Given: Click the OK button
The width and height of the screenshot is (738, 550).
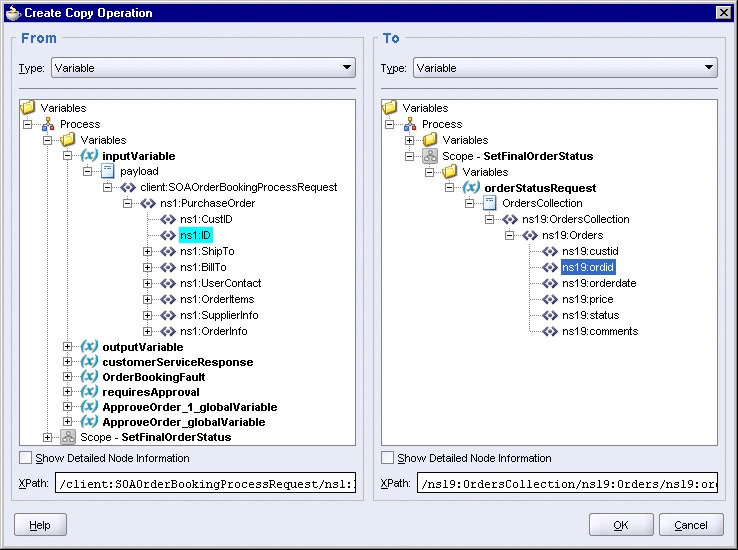Looking at the screenshot, I should (621, 525).
